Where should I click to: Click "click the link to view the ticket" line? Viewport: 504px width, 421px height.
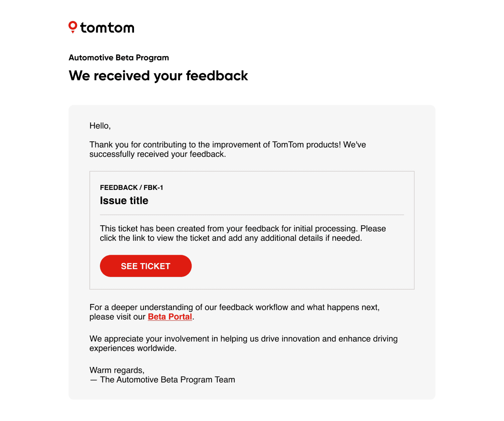click(x=231, y=238)
